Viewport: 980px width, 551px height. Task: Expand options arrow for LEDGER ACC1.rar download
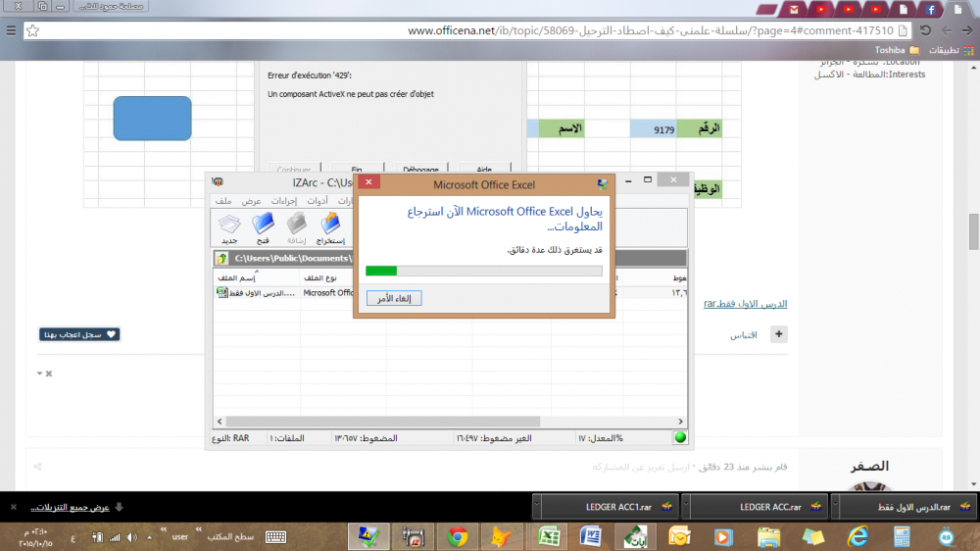pos(536,507)
